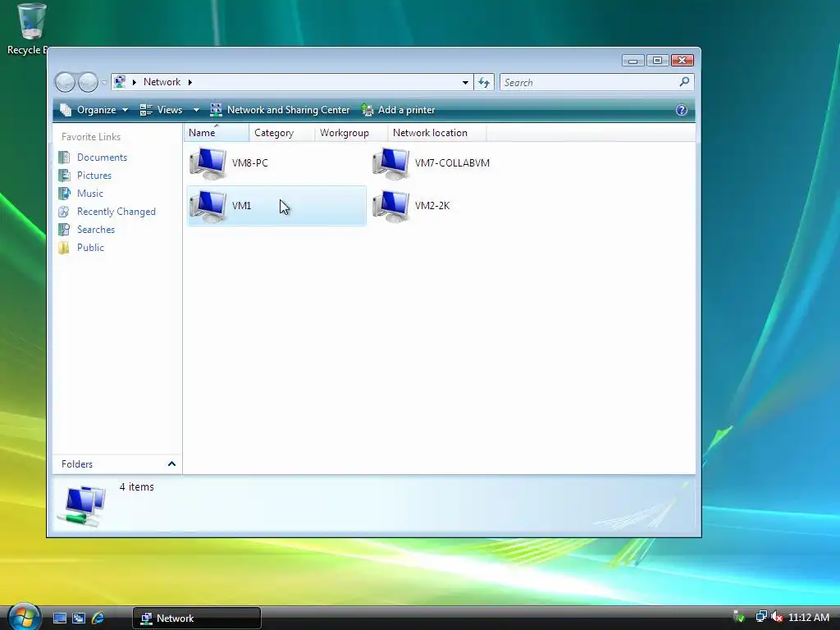Open the VM8-PC computer icon

pyautogui.click(x=208, y=163)
